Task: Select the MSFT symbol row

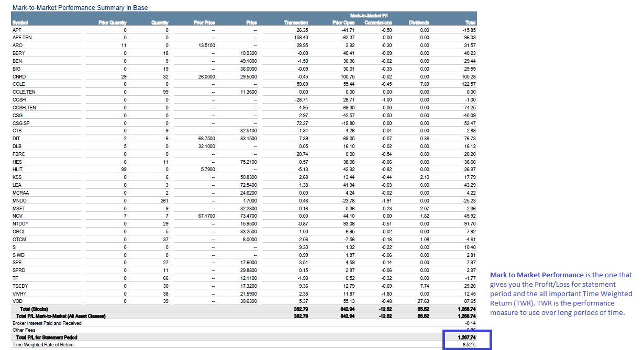Action: coord(19,208)
